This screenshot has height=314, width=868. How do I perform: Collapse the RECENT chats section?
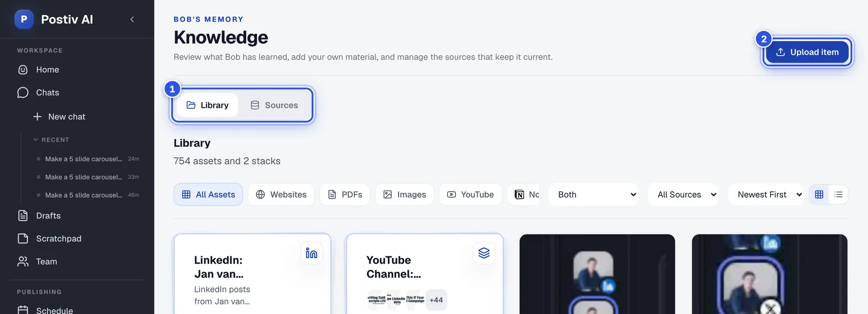52,140
